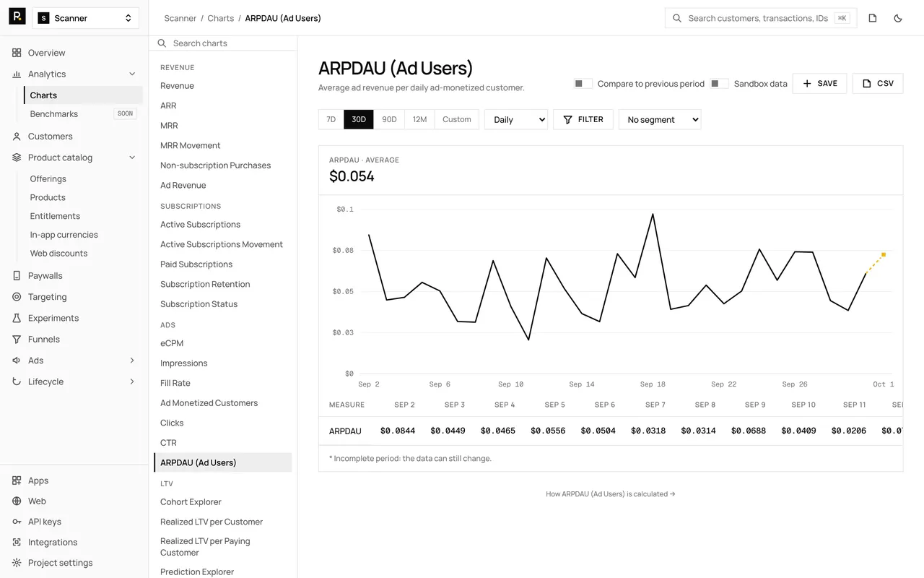Image resolution: width=924 pixels, height=578 pixels.
Task: Open the MRR Movement chart
Action: (x=191, y=145)
